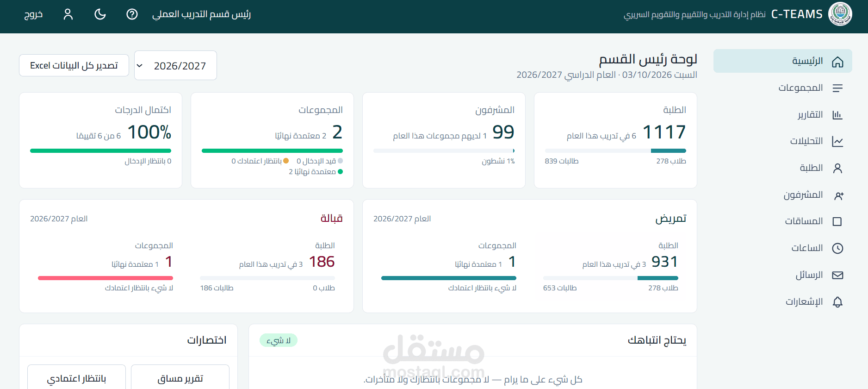Click the المشرفون 99 summary card
Screen dimensions: 868x389
click(x=444, y=140)
